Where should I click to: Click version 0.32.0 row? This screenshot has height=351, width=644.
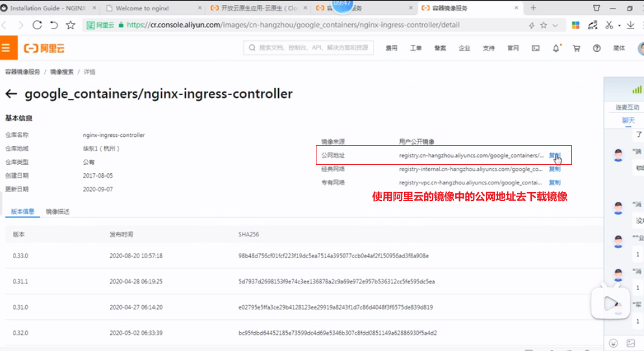click(304, 332)
